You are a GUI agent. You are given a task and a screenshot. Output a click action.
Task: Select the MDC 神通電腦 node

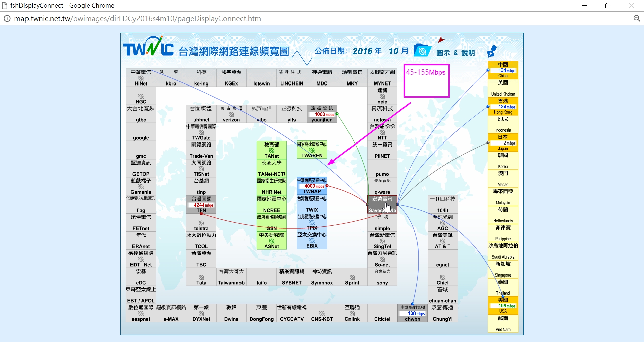point(322,78)
